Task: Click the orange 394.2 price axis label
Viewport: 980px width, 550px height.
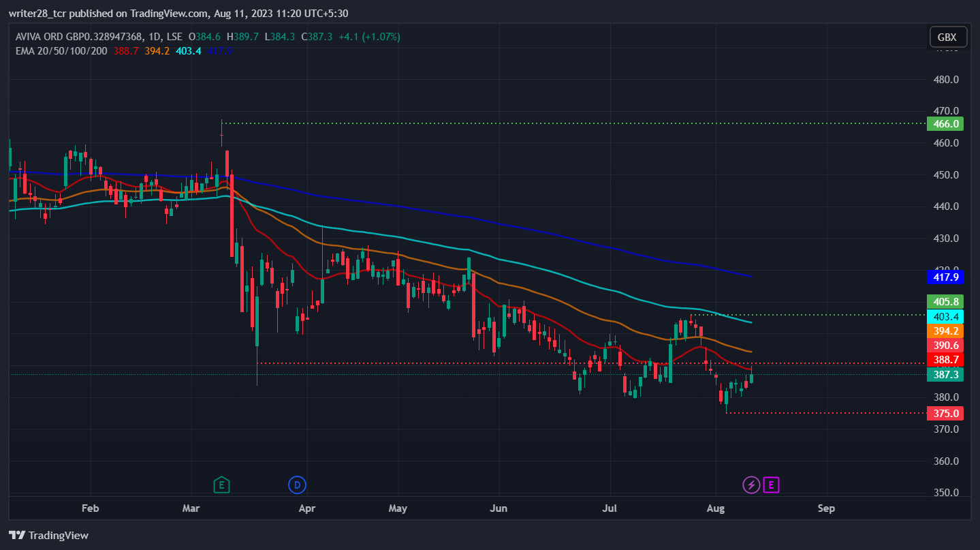Action: [x=945, y=331]
